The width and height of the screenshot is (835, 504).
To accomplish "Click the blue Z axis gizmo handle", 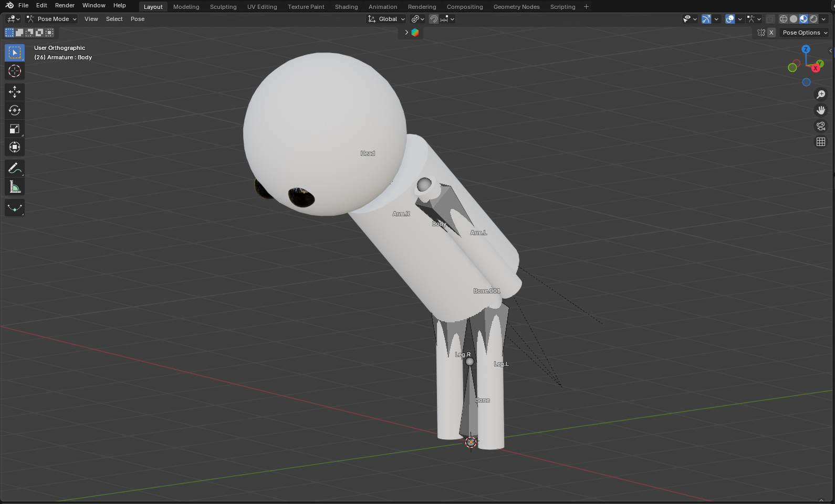I will point(806,49).
